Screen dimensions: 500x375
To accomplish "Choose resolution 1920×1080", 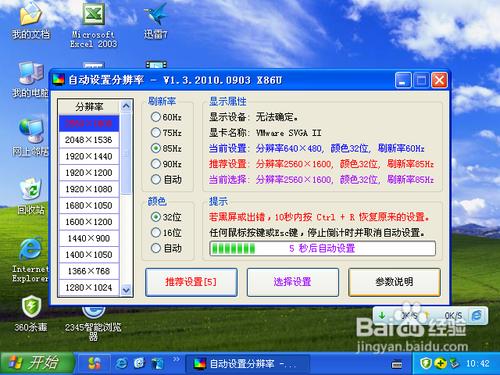I will coord(89,189).
